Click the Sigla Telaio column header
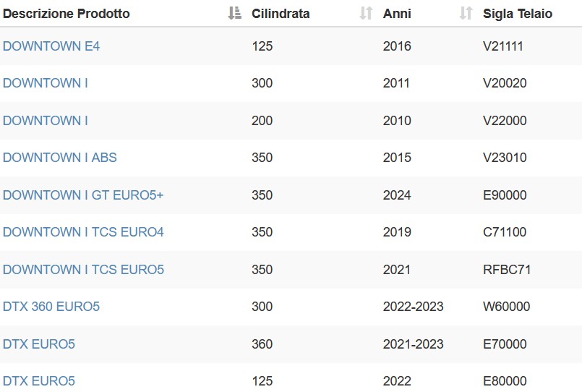The height and width of the screenshot is (392, 582). (518, 14)
